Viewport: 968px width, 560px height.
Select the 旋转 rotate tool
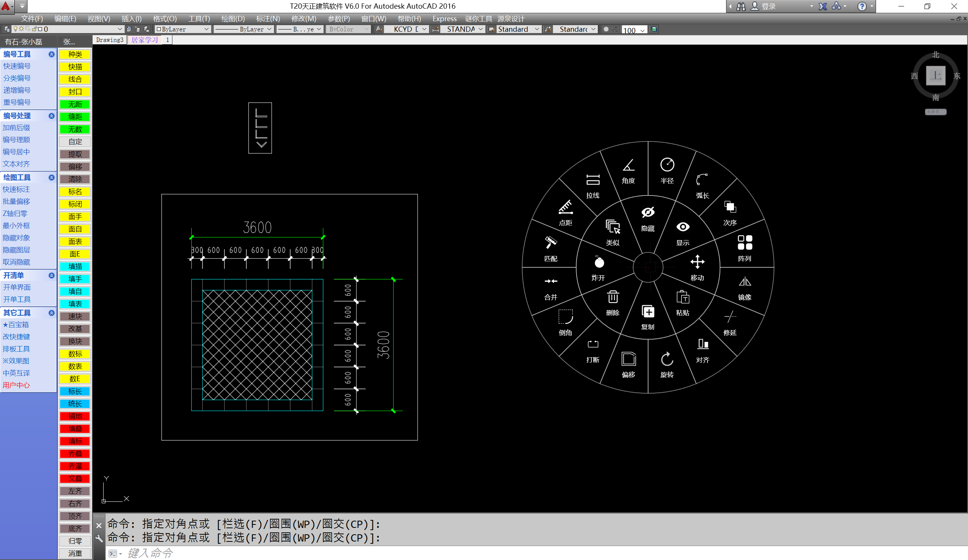click(667, 365)
